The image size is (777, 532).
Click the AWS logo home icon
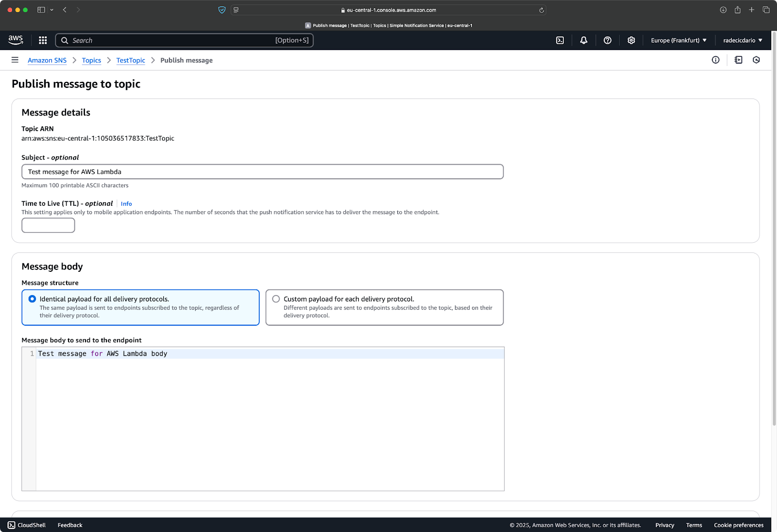16,40
